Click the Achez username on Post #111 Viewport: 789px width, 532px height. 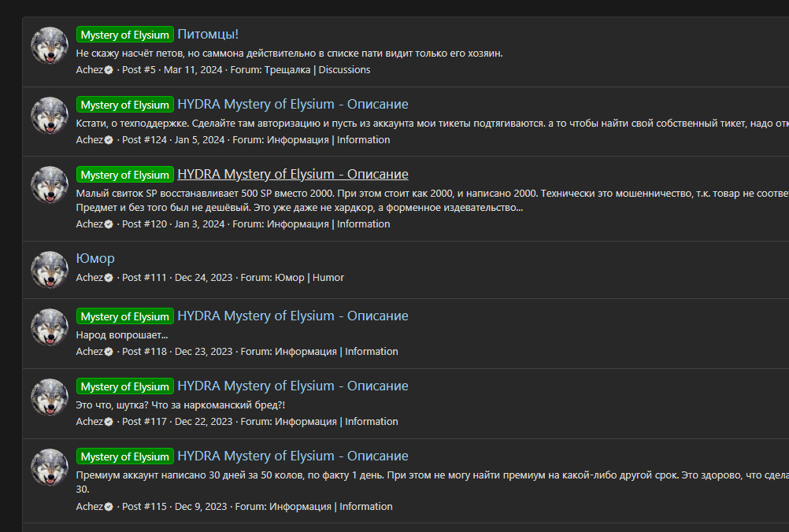pyautogui.click(x=89, y=278)
